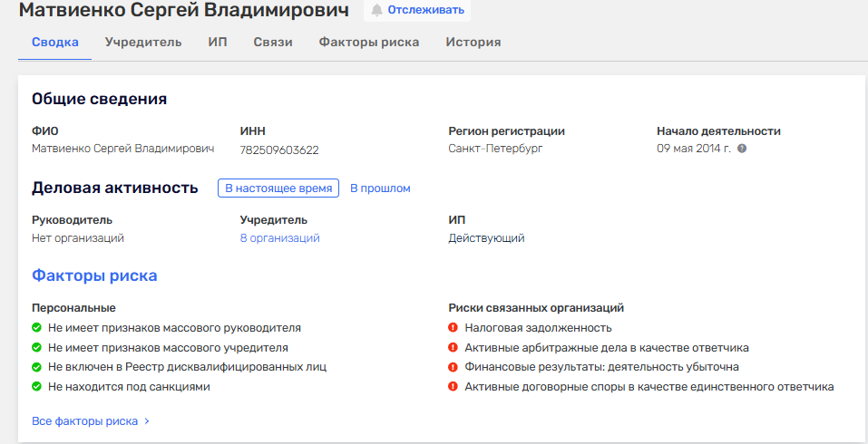Select the В настоящее время toggle
The width and height of the screenshot is (868, 444).
point(278,188)
